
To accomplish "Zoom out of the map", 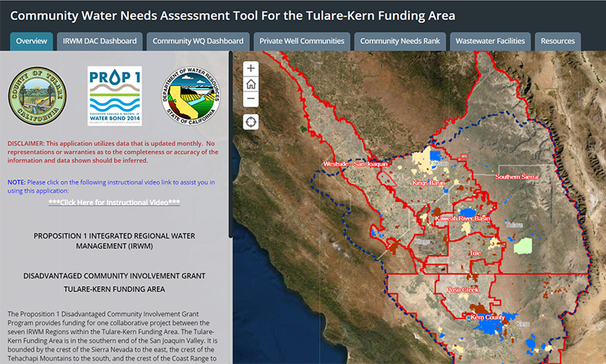I will point(251,99).
